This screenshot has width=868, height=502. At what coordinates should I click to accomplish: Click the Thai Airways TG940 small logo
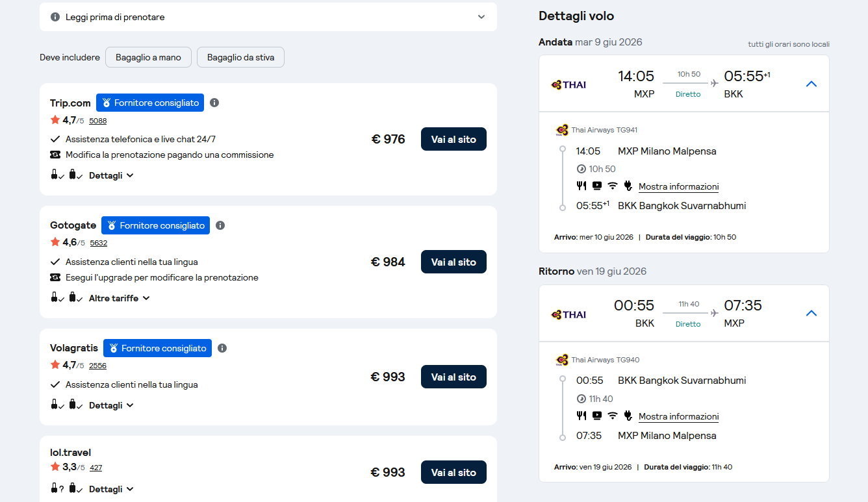tap(562, 360)
